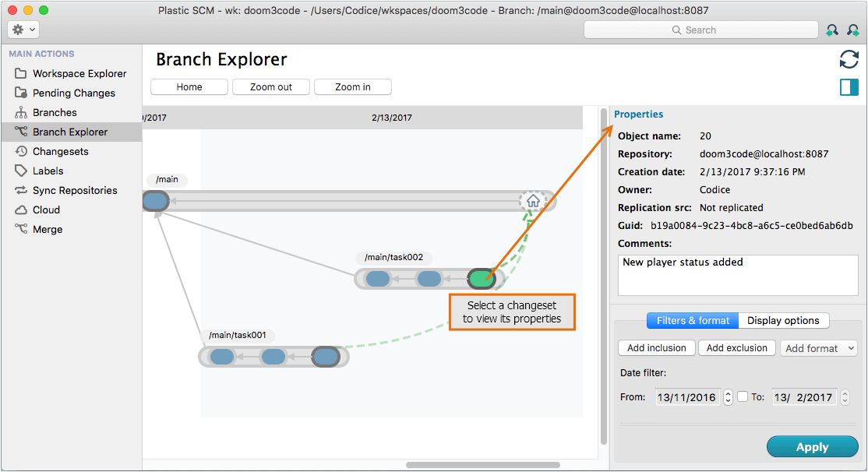Open Workspace Explorer from the sidebar
This screenshot has width=868, height=472.
tap(71, 73)
